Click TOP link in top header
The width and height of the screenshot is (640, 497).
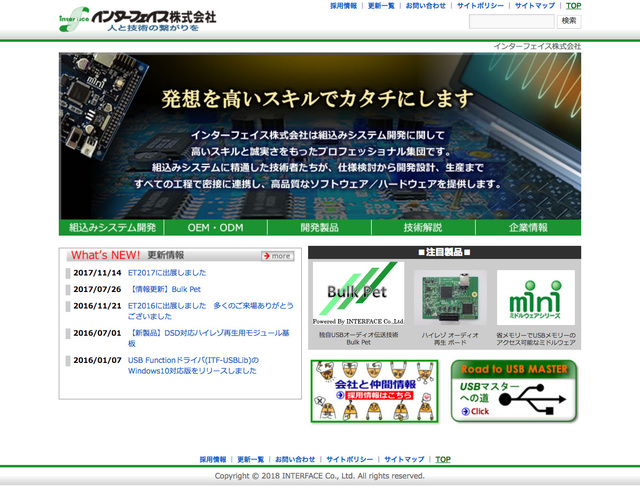coord(573,6)
